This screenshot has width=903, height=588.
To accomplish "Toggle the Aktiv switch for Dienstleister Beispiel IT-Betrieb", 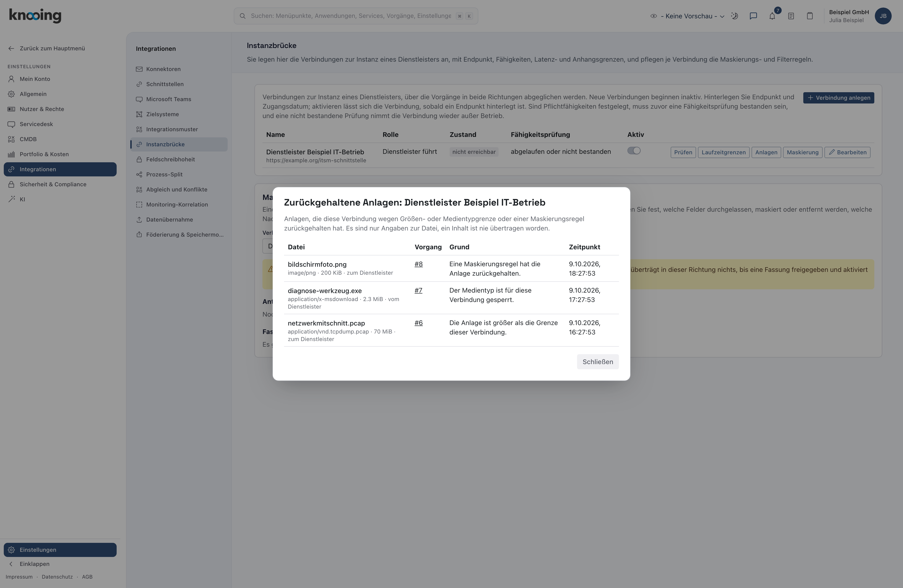I will point(634,151).
